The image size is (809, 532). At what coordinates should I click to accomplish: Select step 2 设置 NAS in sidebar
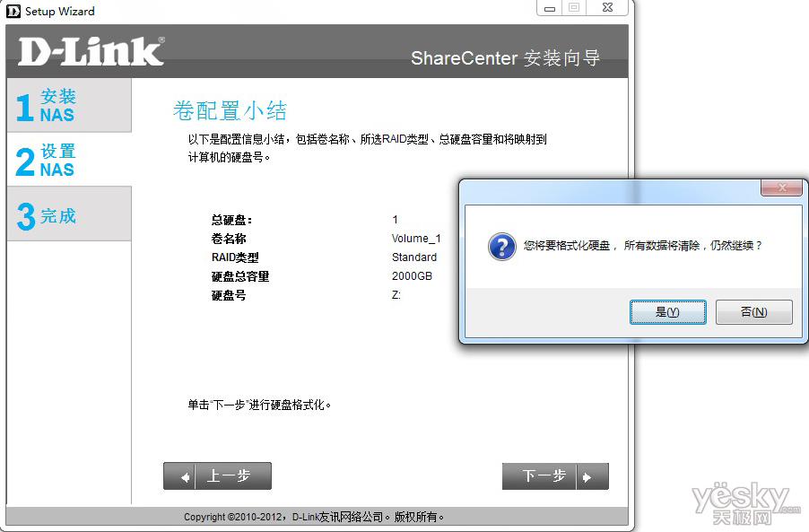coord(69,160)
